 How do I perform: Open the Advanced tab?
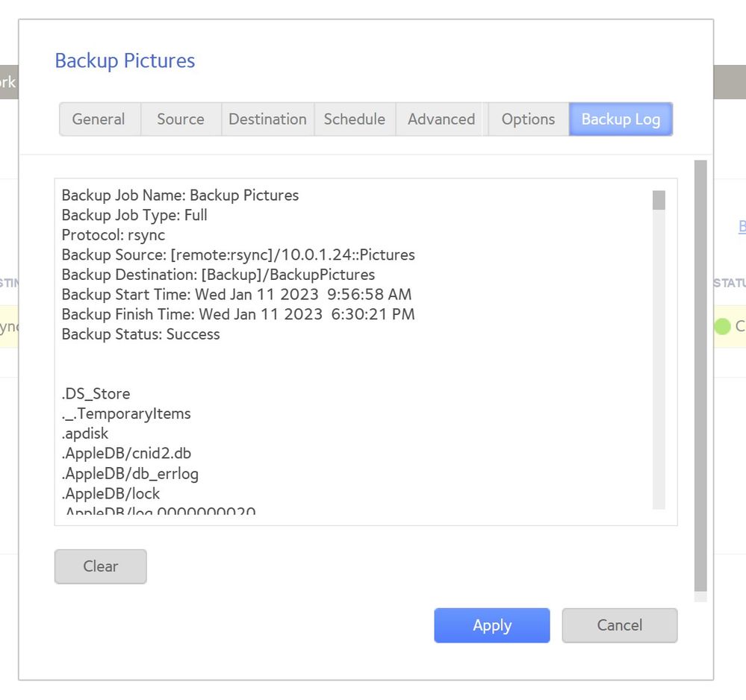point(441,119)
